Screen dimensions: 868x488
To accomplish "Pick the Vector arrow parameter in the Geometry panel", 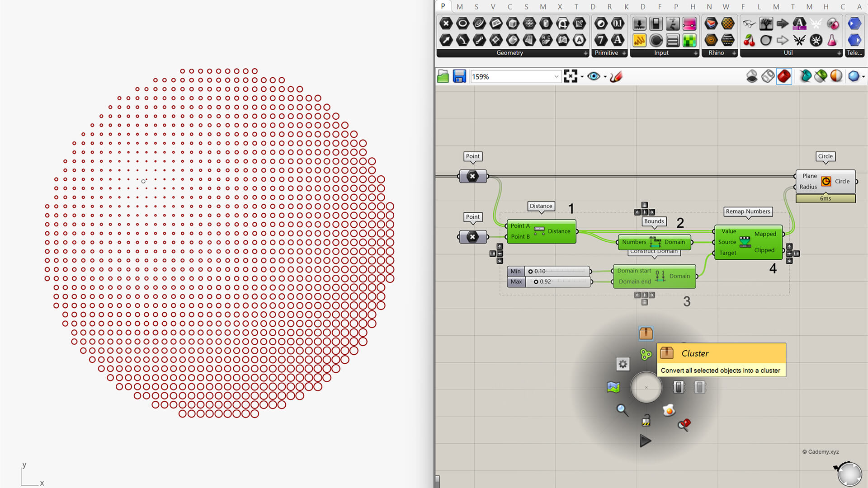I will tap(446, 40).
